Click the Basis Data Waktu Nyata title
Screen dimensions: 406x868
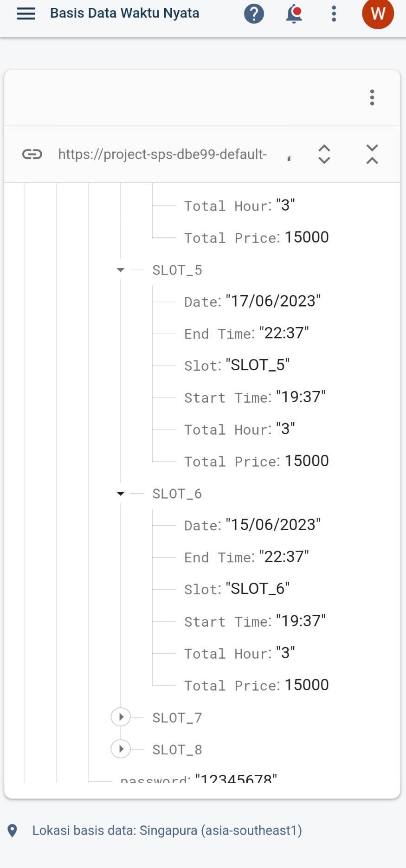tap(124, 13)
